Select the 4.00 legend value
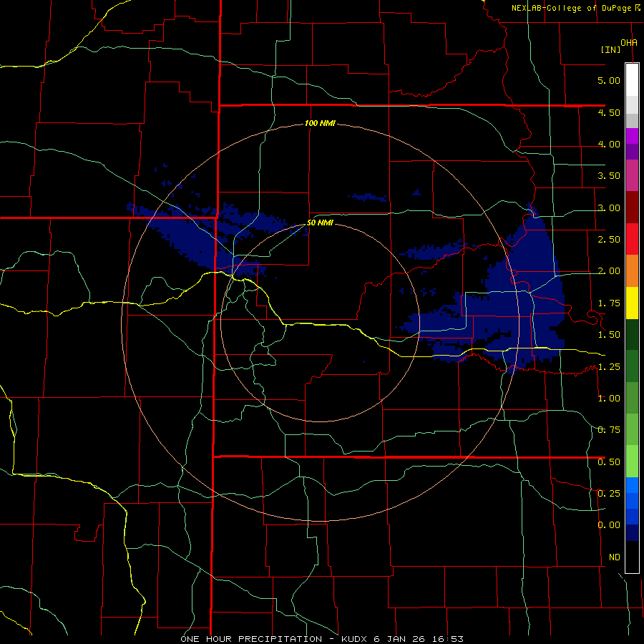Viewport: 644px width, 644px height. (x=609, y=144)
